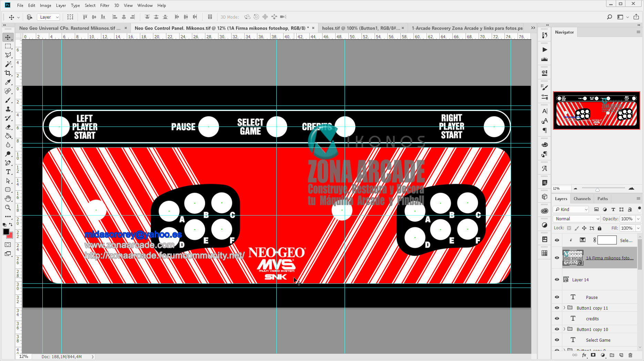This screenshot has height=361, width=644.
Task: Select the Zoom tool
Action: 8,208
